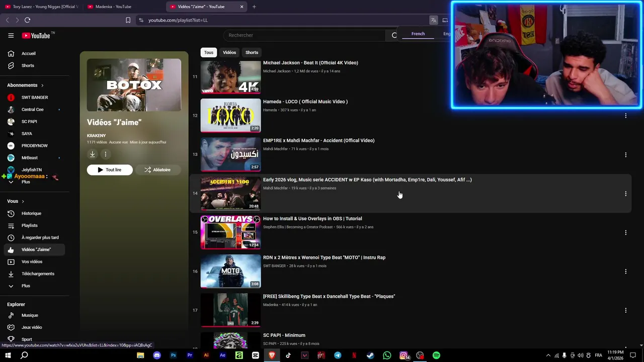This screenshot has height=362, width=644.
Task: Open options menu for Hameda LOCO video
Action: [625, 116]
